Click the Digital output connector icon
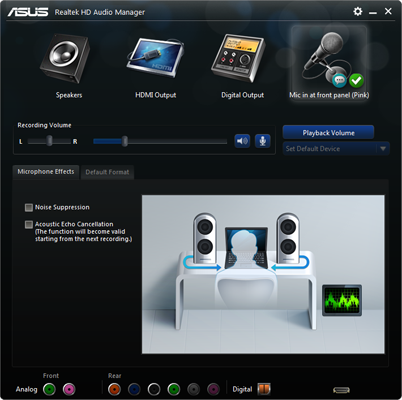The width and height of the screenshot is (402, 400). [264, 389]
